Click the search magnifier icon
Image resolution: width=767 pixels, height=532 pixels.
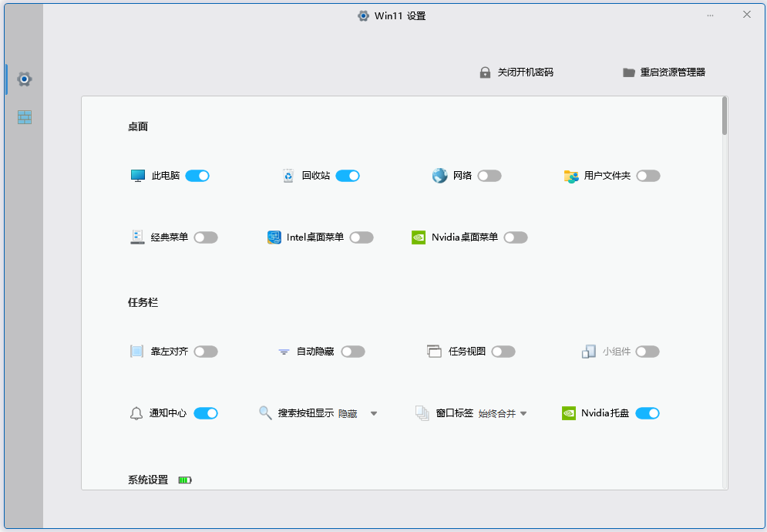click(265, 413)
